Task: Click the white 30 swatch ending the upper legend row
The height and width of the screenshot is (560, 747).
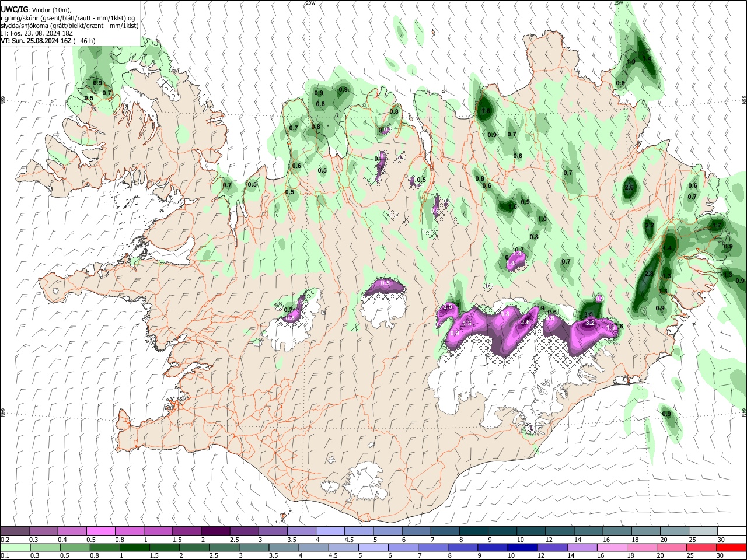Action: [x=732, y=531]
